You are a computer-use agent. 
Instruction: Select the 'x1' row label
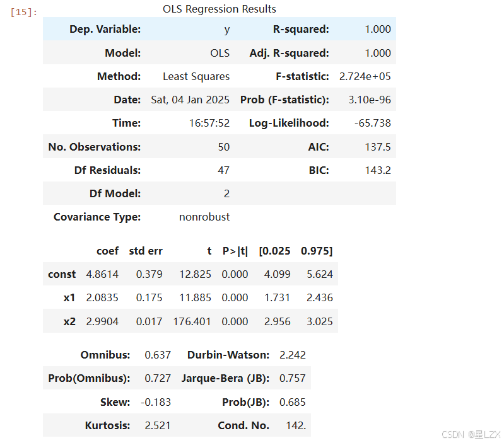(69, 298)
